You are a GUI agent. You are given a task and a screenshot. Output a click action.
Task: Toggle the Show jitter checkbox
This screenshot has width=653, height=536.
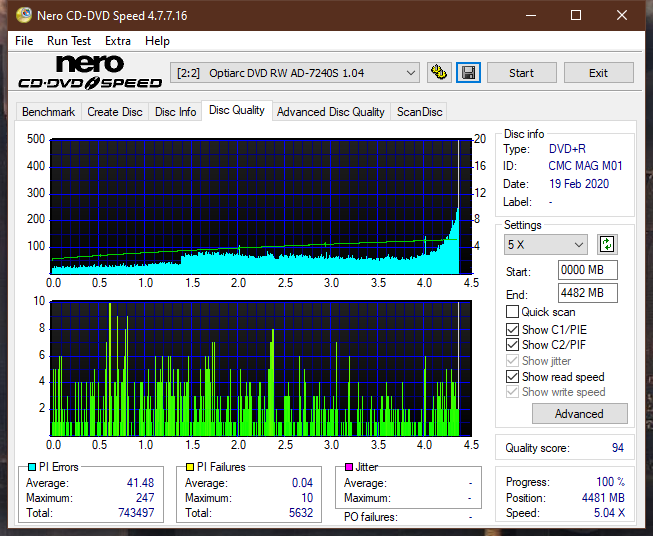512,361
